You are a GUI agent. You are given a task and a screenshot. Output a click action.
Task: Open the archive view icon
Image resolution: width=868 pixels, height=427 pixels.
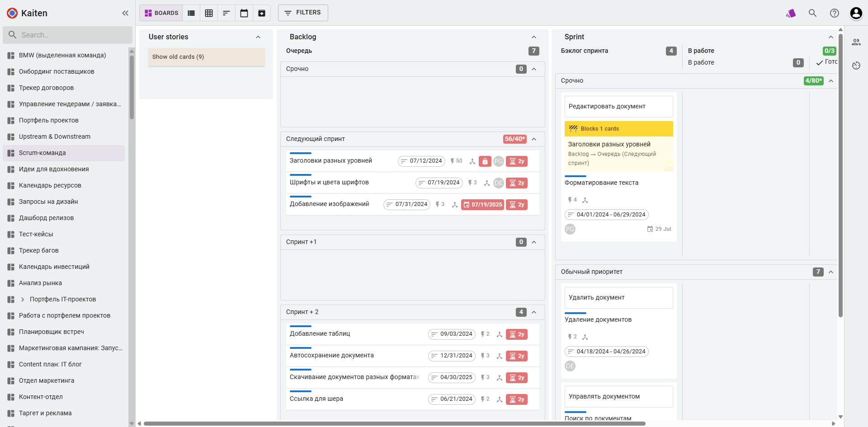[262, 13]
